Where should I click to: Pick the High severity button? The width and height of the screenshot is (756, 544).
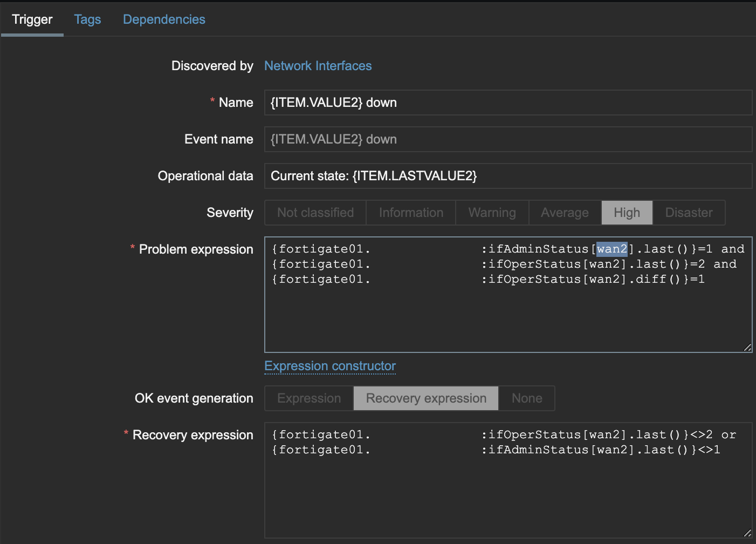[x=627, y=213]
